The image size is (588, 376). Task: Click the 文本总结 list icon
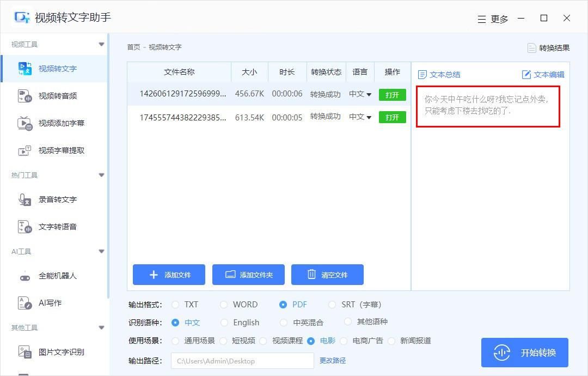click(x=422, y=75)
